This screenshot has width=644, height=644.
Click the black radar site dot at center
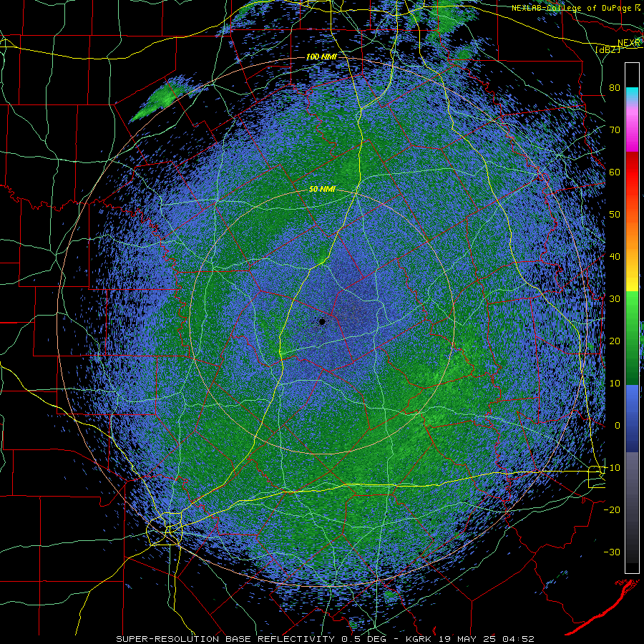[x=322, y=321]
